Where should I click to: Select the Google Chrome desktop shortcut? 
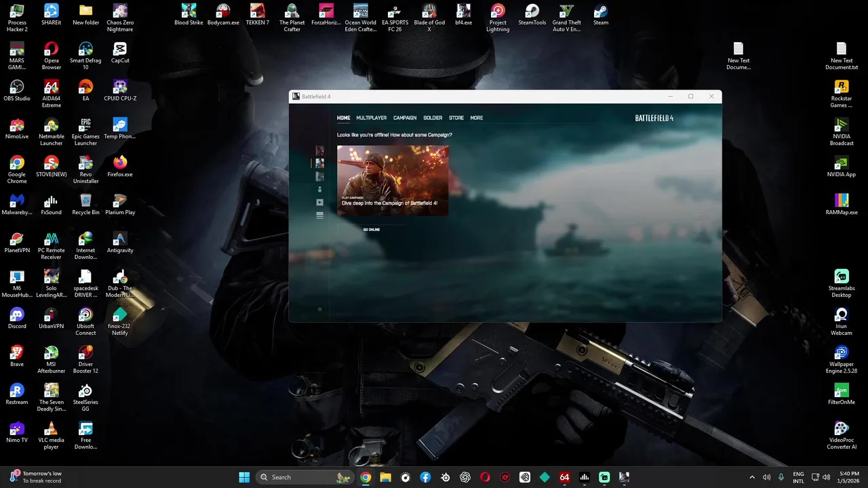tap(17, 170)
